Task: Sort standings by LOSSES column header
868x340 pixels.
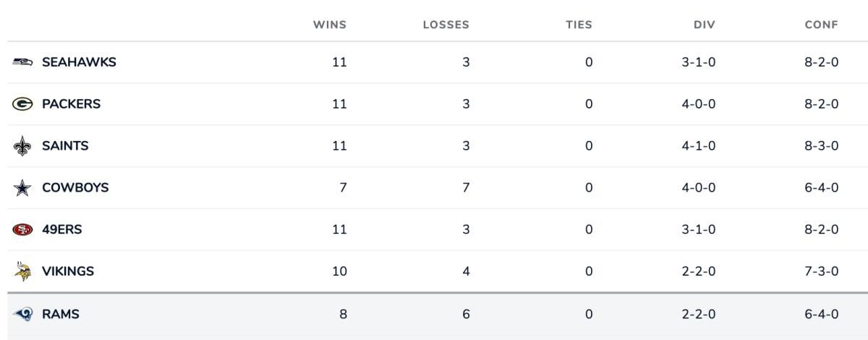Action: pos(446,25)
